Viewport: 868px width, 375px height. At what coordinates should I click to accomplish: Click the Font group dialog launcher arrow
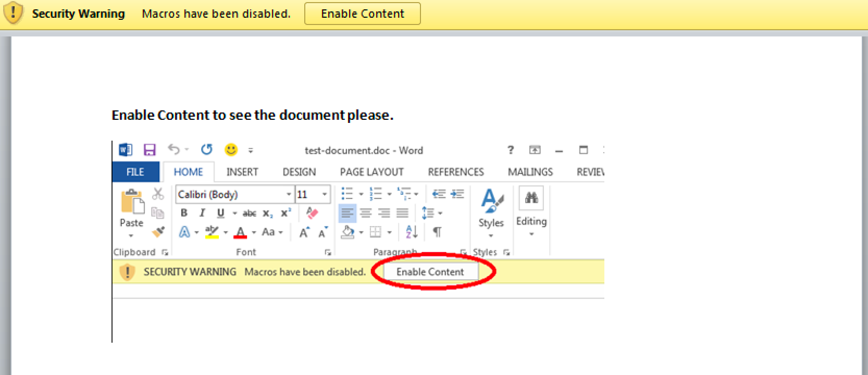coord(328,252)
